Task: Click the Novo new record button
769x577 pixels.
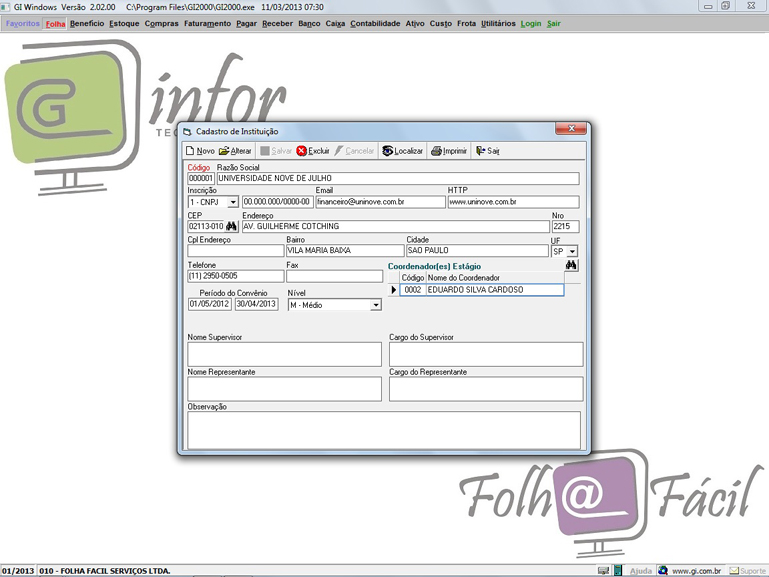Action: 200,151
